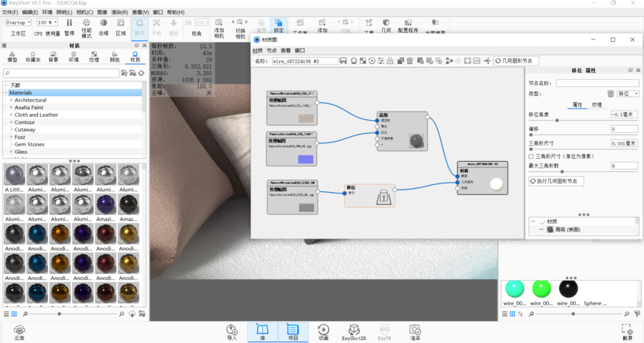
Task: Toggle Denoise (去噪) in the main toolbar
Action: (x=104, y=28)
